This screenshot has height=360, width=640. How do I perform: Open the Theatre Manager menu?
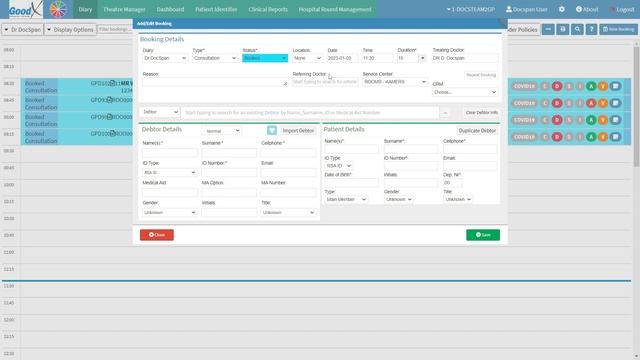pyautogui.click(x=124, y=9)
